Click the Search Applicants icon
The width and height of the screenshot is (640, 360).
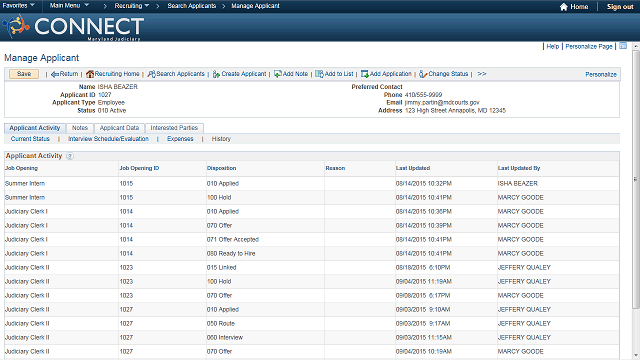click(151, 74)
